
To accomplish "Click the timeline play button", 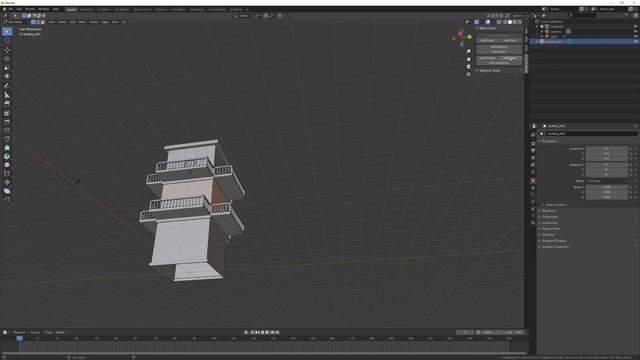I will (267, 333).
